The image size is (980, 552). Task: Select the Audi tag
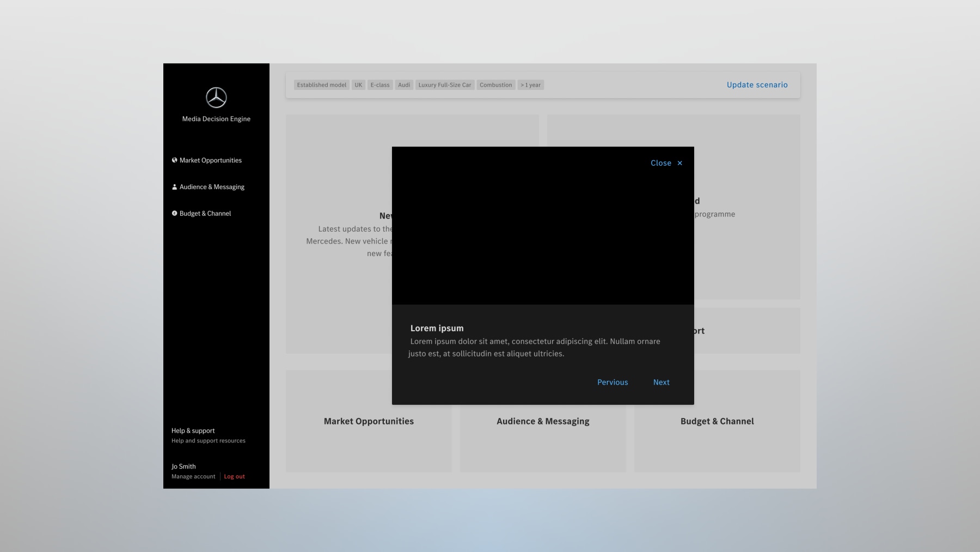coord(404,85)
